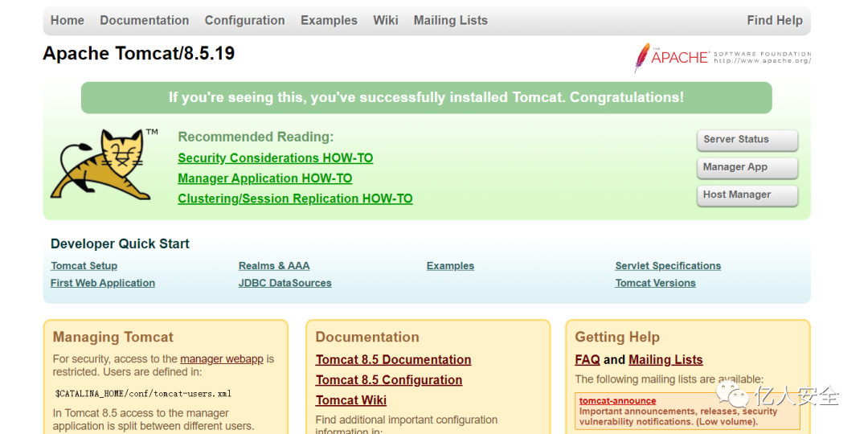Open the tomcat-announce mailing list link
The height and width of the screenshot is (434, 868).
(617, 401)
